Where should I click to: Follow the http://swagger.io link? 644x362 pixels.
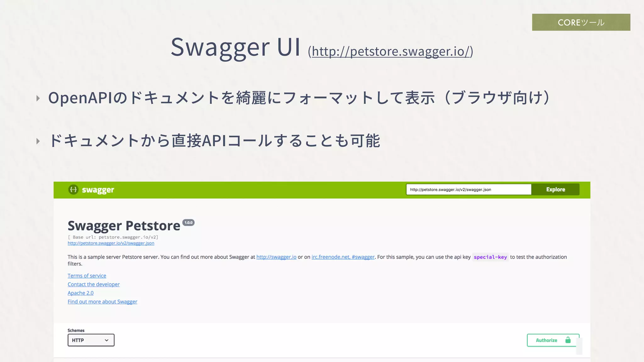pos(276,257)
